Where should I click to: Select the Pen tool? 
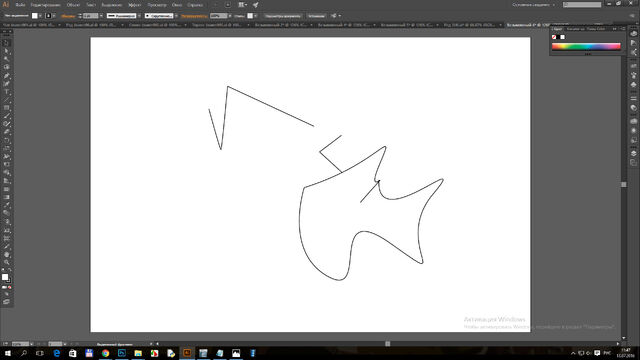7,76
